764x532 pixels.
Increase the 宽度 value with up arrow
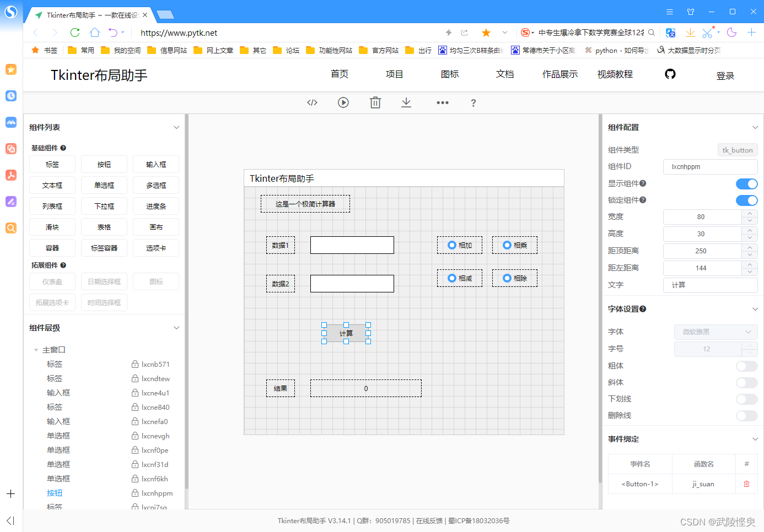coord(750,213)
